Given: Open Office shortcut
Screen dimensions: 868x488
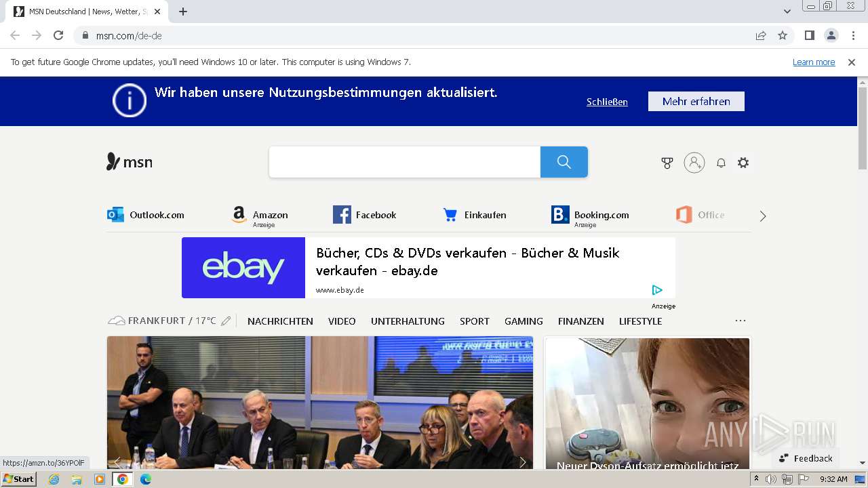Looking at the screenshot, I should (700, 215).
